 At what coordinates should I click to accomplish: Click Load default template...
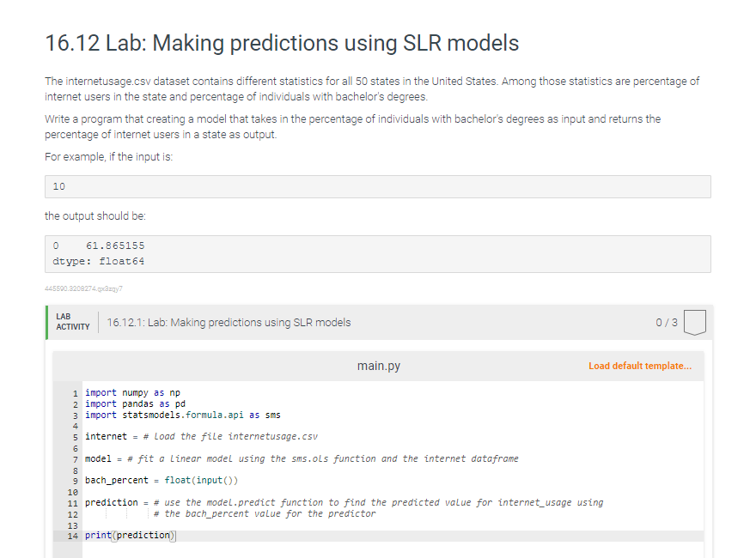(639, 365)
